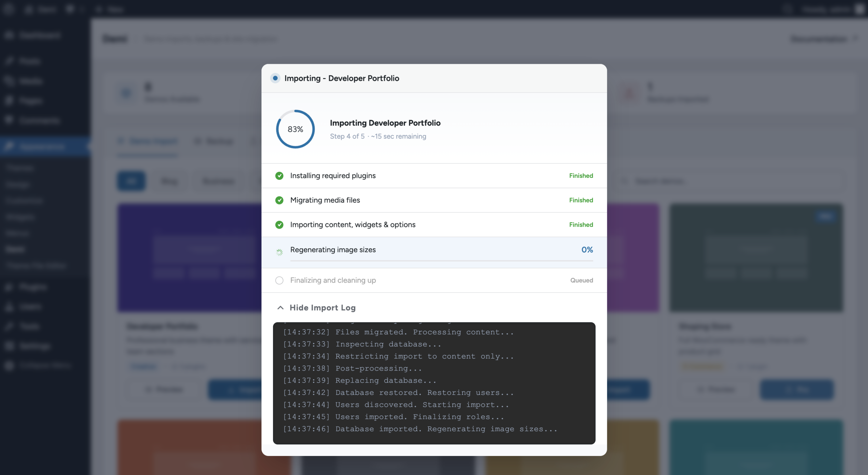The width and height of the screenshot is (868, 475).
Task: Click the 83% circular progress ring
Action: pyautogui.click(x=295, y=129)
